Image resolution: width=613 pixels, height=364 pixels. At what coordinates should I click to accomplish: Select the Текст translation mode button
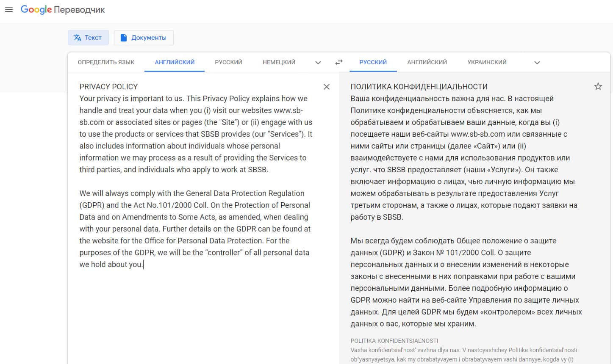88,38
